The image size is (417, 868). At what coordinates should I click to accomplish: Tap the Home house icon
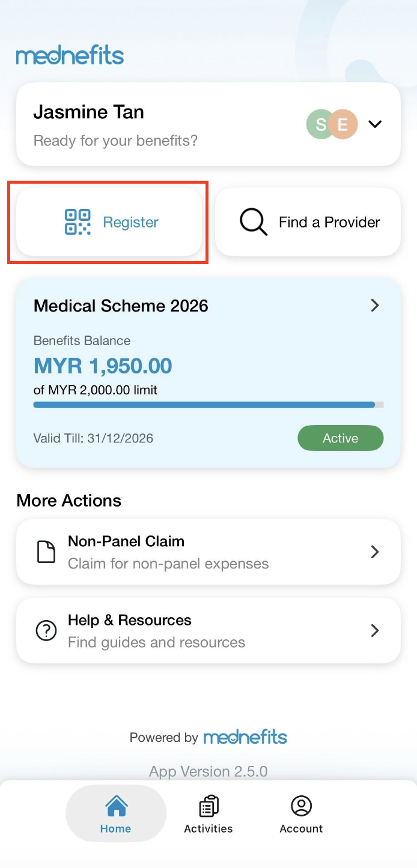[116, 806]
